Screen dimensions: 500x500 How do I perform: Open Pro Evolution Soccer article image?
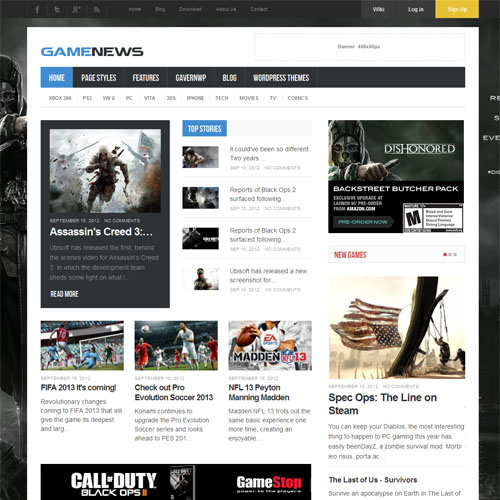coord(176,345)
